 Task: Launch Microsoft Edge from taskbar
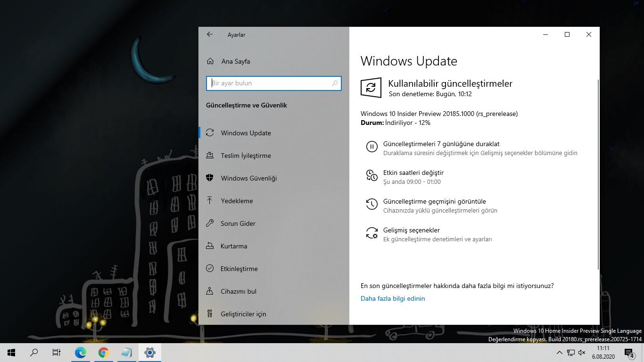[81, 353]
